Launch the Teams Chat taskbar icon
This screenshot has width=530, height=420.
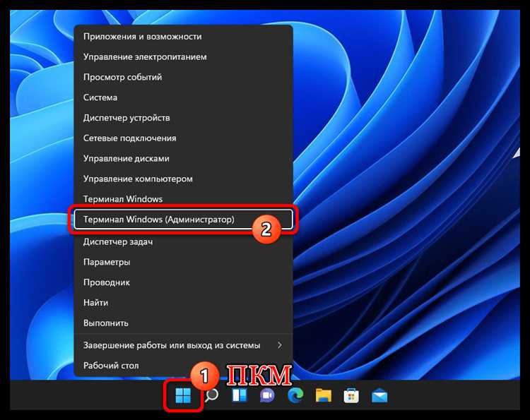point(267,396)
